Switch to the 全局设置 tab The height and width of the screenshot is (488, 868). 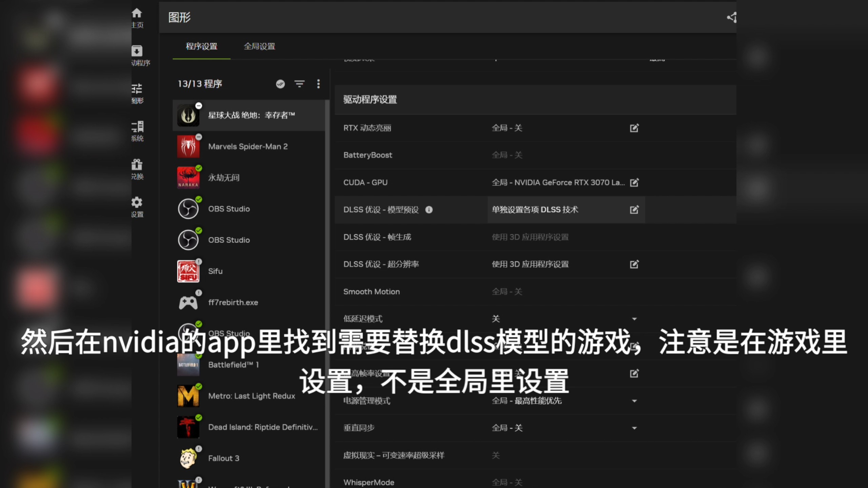259,46
